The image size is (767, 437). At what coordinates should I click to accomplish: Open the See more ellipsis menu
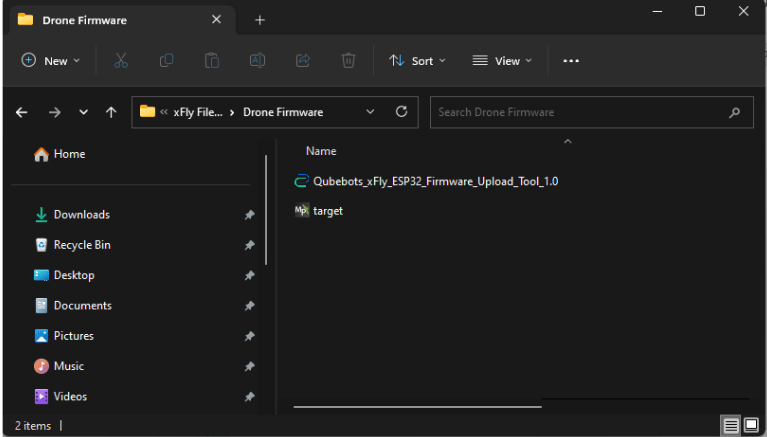571,61
